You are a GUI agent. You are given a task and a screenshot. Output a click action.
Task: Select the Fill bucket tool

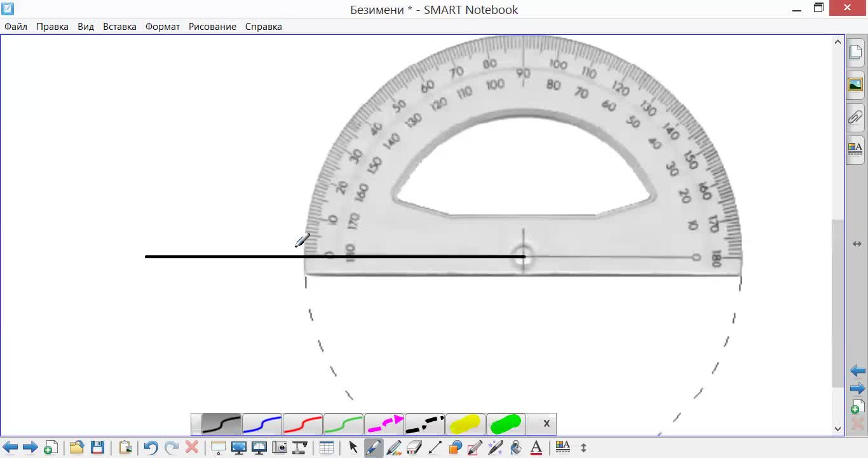pyautogui.click(x=516, y=447)
